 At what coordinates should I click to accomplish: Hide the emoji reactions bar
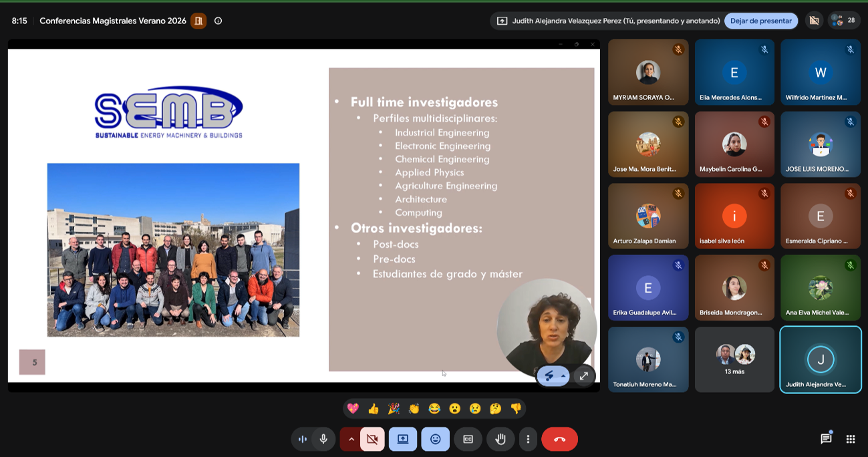coord(436,439)
